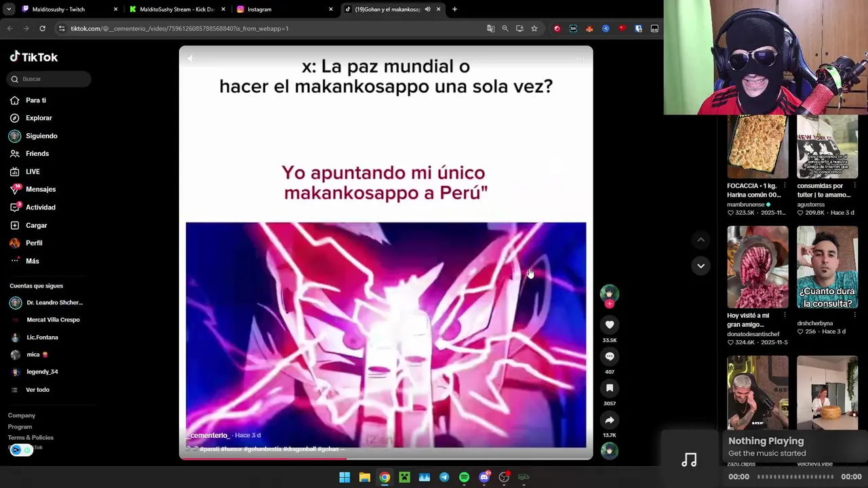Open the '¿Cuanto dura la consulta?' thumbnail
The image size is (868, 488).
[827, 267]
